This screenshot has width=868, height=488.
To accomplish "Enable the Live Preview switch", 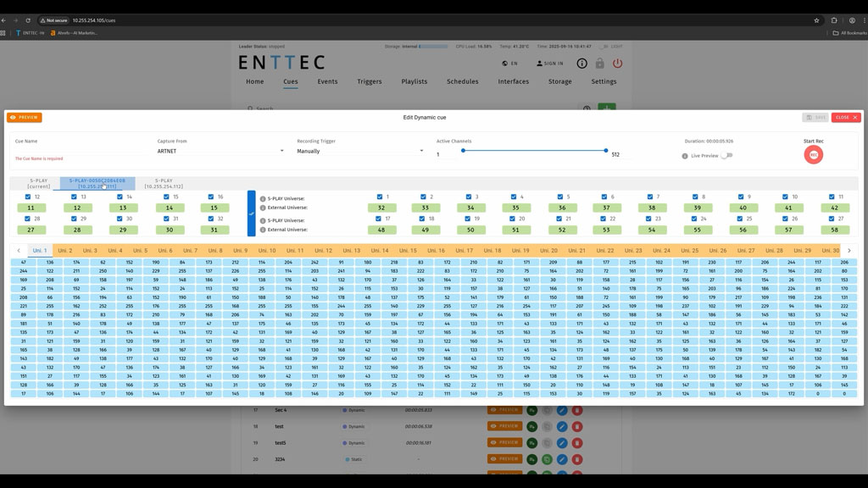I will point(726,156).
